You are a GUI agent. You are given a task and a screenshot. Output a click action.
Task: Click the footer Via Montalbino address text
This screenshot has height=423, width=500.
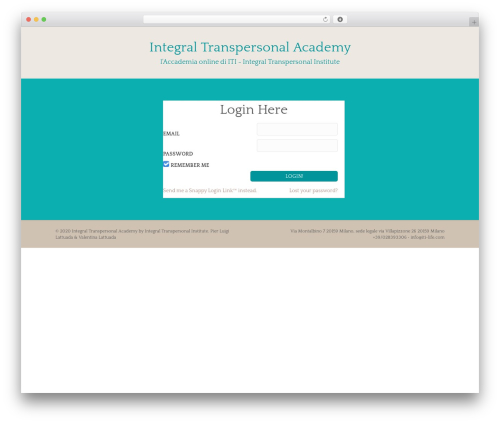tap(367, 231)
